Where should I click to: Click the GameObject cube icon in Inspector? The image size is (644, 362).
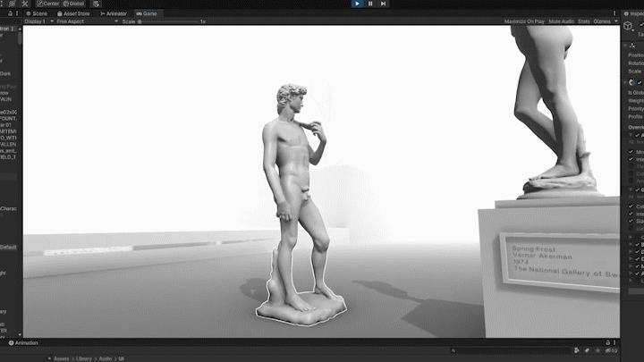tap(628, 26)
